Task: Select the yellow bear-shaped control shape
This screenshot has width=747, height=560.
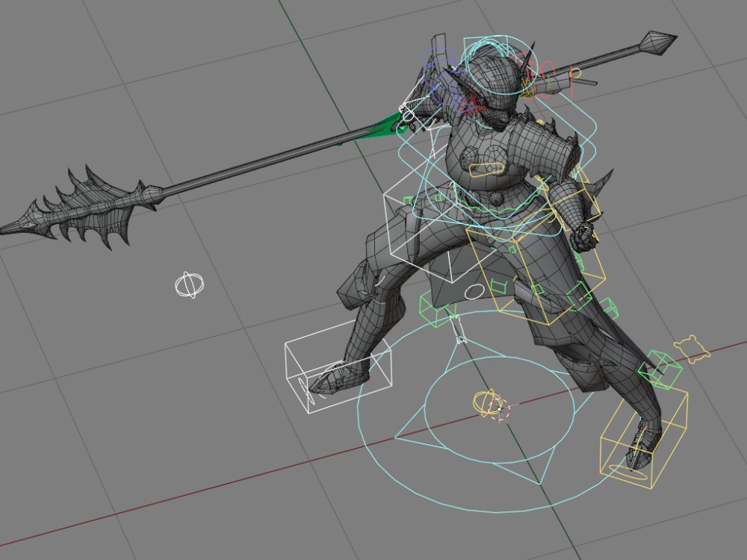Action: [x=692, y=349]
